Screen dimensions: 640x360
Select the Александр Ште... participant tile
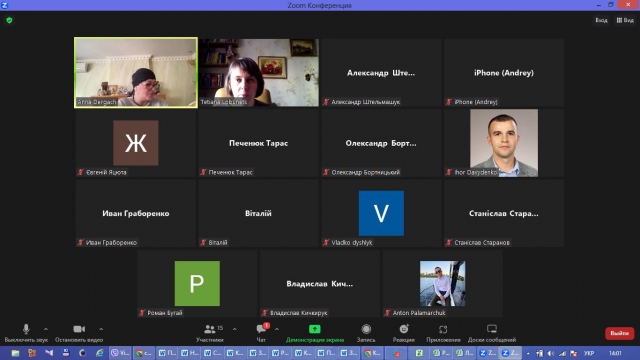(381, 73)
